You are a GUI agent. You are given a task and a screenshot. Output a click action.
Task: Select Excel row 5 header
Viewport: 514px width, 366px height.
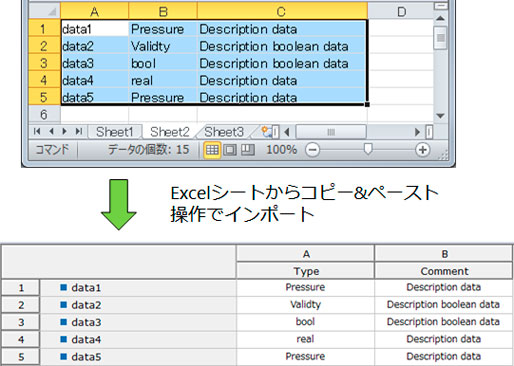(45, 97)
